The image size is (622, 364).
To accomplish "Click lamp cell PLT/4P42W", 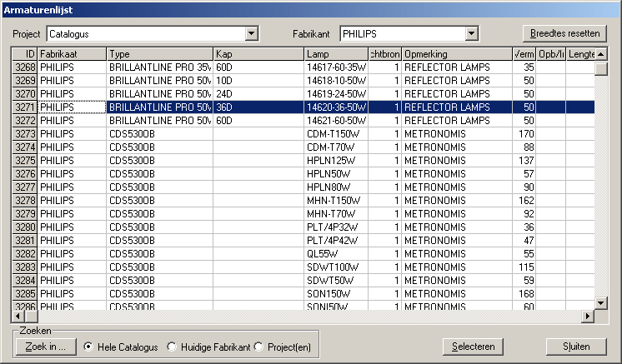I will (336, 241).
